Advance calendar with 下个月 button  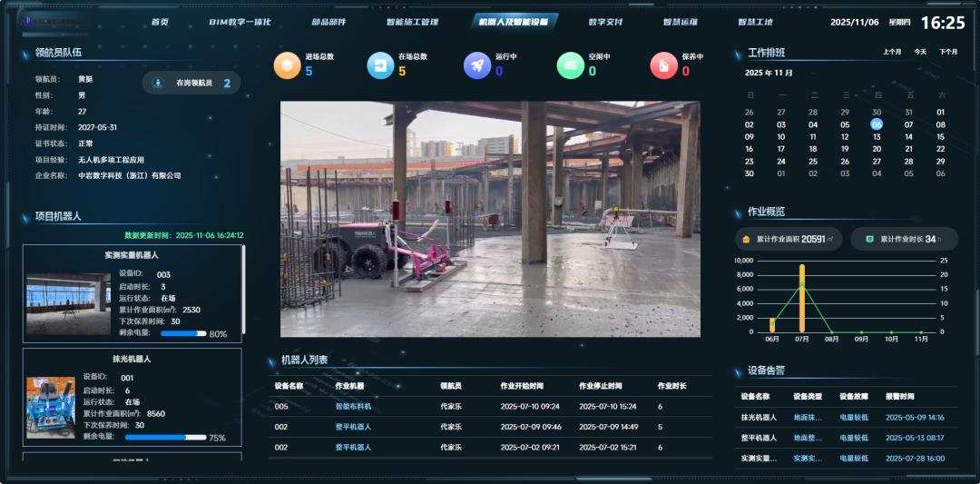click(948, 52)
